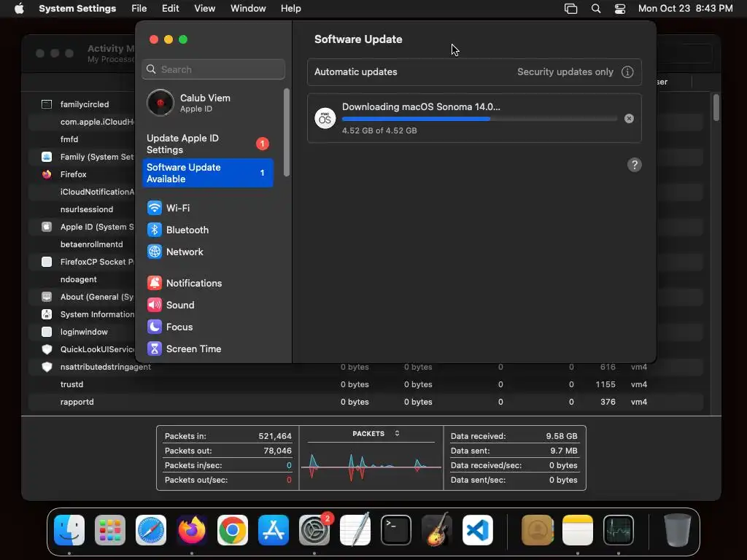Click the Automatic updates row
747x560 pixels.
(474, 72)
